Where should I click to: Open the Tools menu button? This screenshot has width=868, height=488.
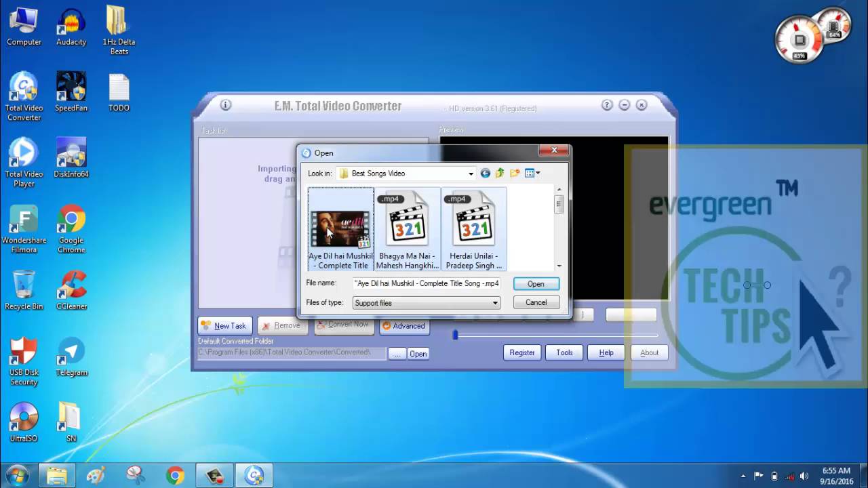564,352
